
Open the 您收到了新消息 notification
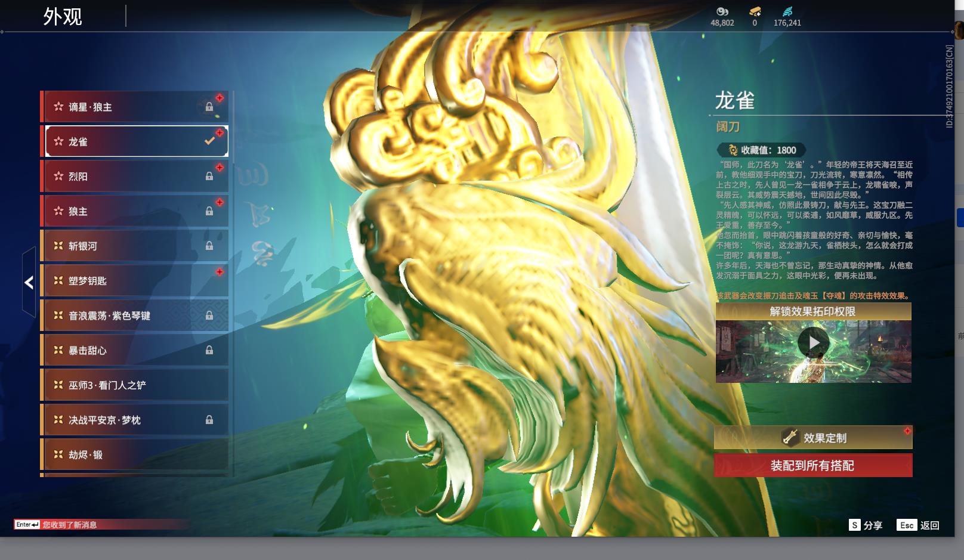(70, 525)
